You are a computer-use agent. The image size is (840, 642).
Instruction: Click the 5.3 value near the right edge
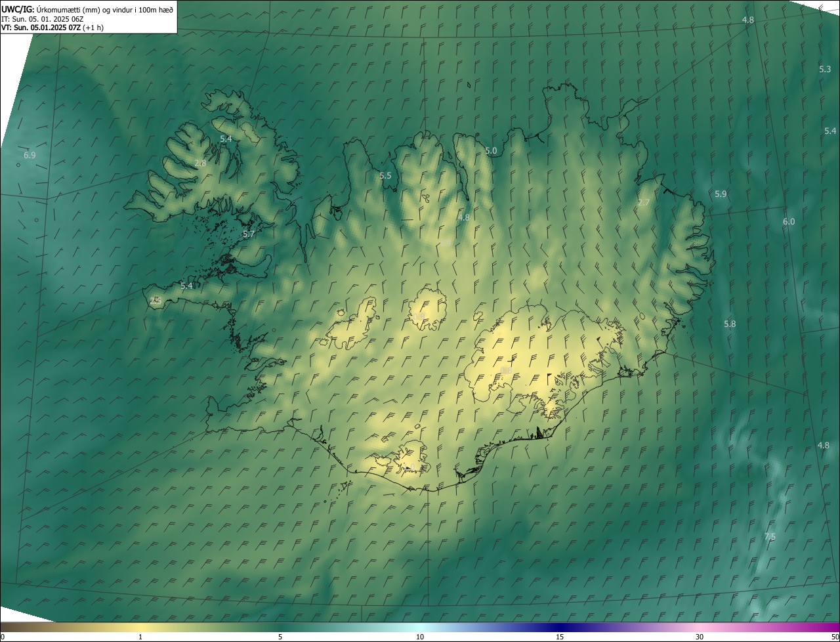825,70
